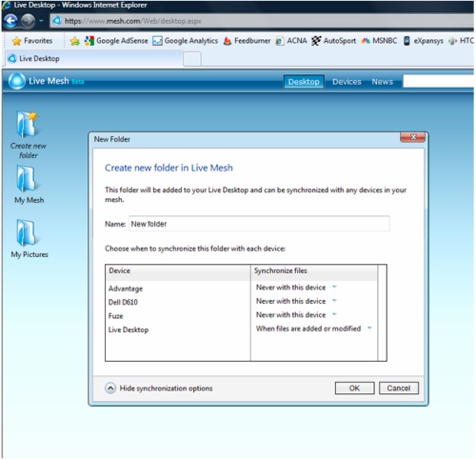Click the Add to Favorites Bar star icon
Image resolution: width=476 pixels, height=459 pixels.
pos(75,41)
